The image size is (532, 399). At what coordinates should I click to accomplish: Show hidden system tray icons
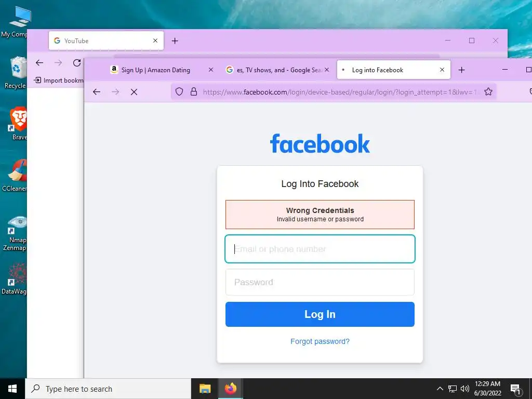coord(440,389)
